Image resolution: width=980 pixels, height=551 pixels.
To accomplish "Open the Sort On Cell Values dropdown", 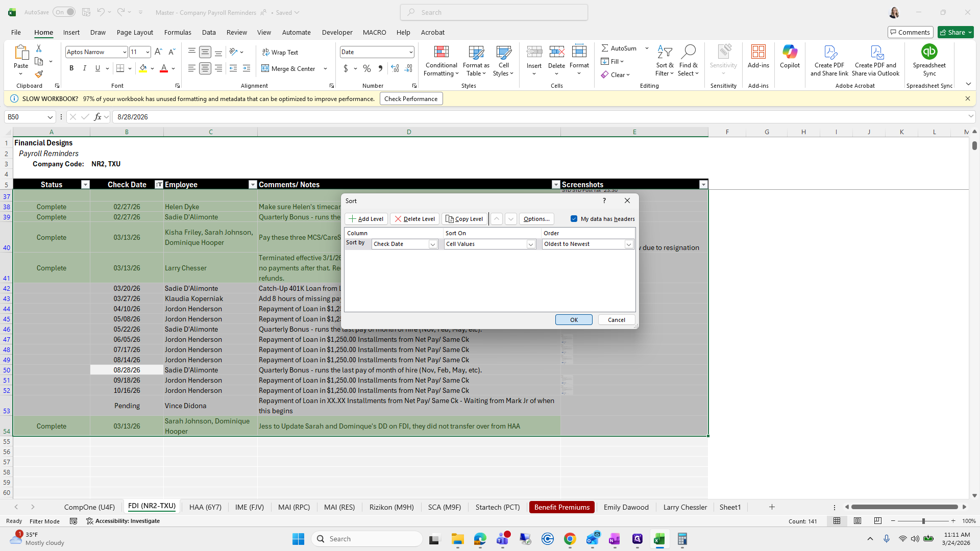I will click(x=530, y=244).
